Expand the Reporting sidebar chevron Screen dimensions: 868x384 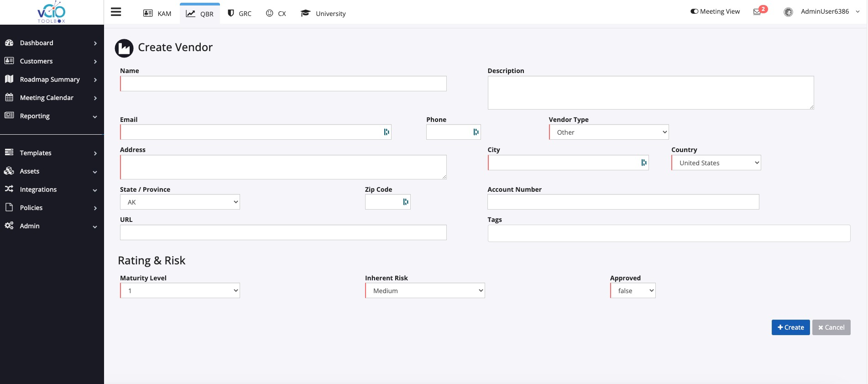click(x=95, y=117)
